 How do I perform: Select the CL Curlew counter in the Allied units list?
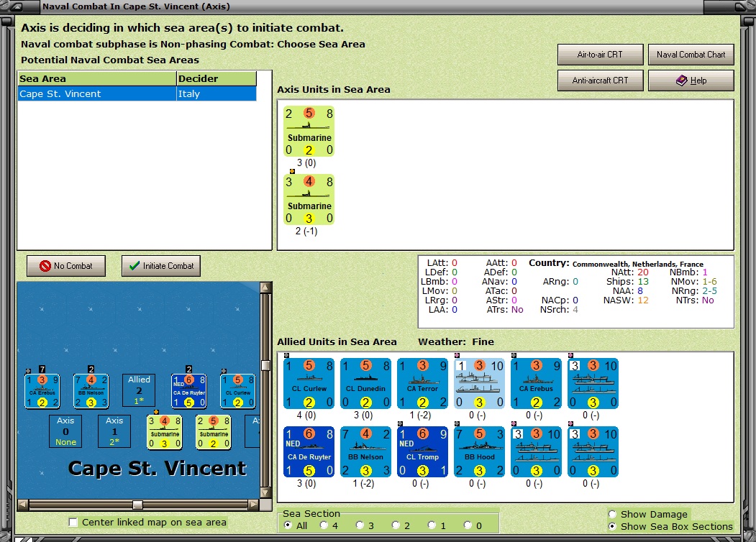309,383
